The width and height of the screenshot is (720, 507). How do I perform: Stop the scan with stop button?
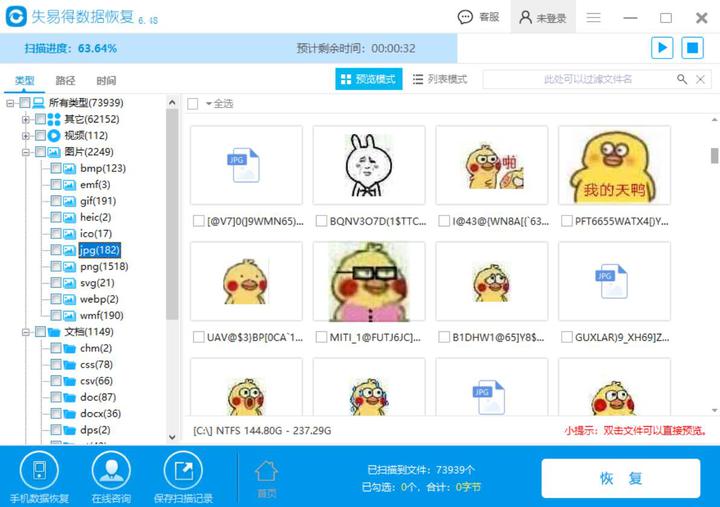click(692, 48)
